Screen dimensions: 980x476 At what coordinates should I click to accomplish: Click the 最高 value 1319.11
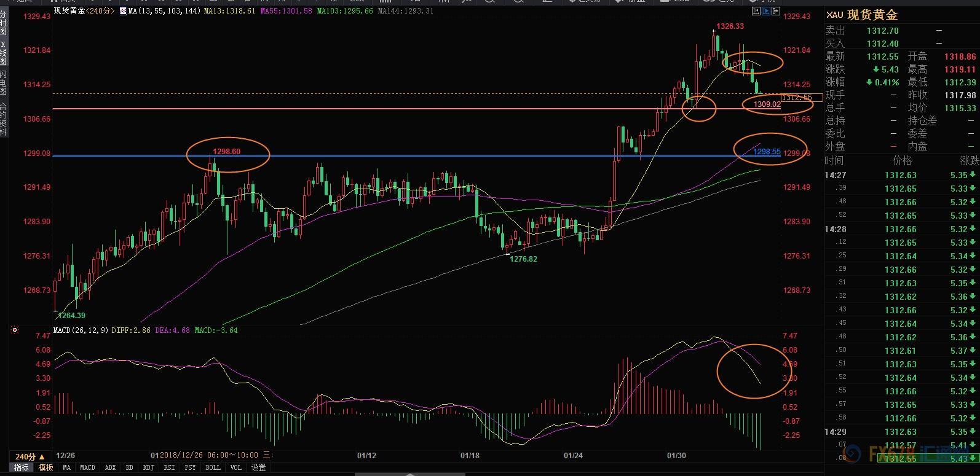coord(960,69)
